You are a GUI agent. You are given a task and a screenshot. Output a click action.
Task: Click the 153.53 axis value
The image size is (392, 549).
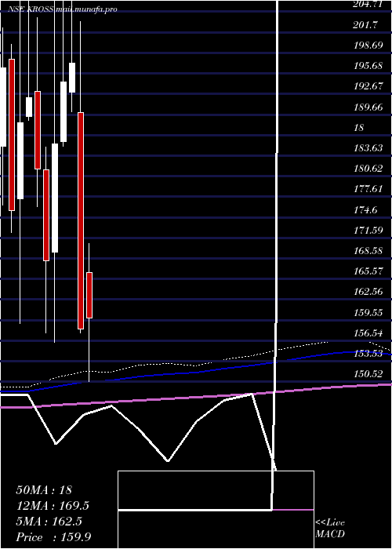click(368, 354)
